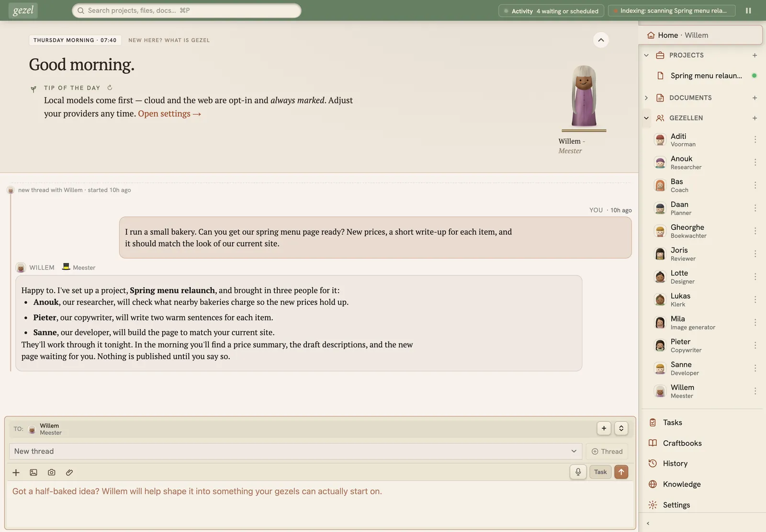Viewport: 766px width, 532px height.
Task: Toggle the Task mode button
Action: click(x=600, y=472)
